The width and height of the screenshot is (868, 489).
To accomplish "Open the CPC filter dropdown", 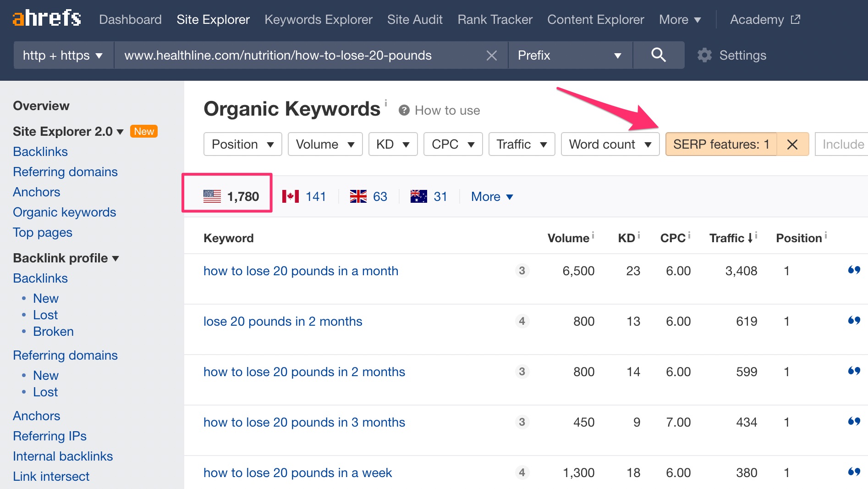I will (x=453, y=144).
